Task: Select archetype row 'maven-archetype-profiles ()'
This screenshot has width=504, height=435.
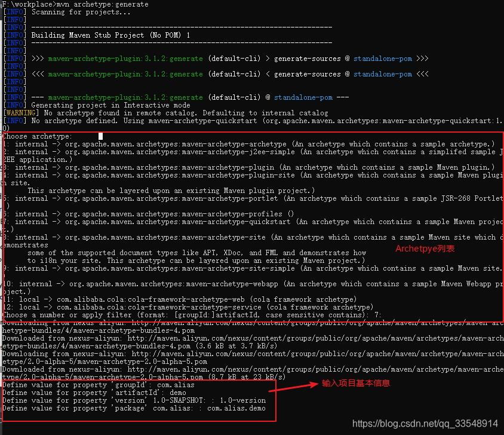Action: [x=149, y=214]
